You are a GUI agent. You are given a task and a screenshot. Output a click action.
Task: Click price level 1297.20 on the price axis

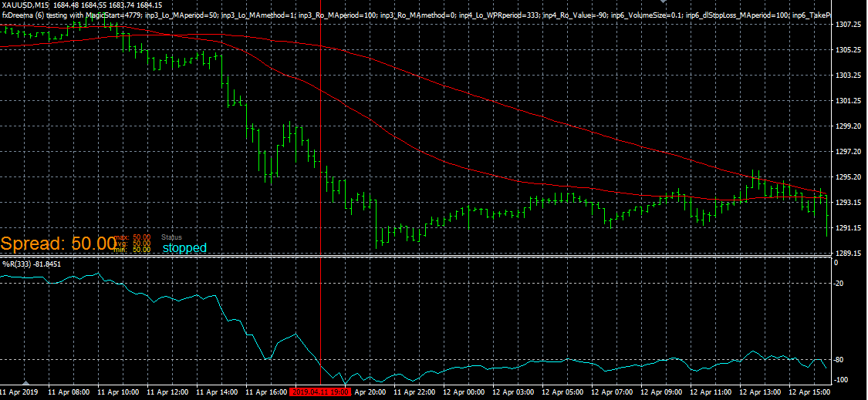[x=847, y=152]
